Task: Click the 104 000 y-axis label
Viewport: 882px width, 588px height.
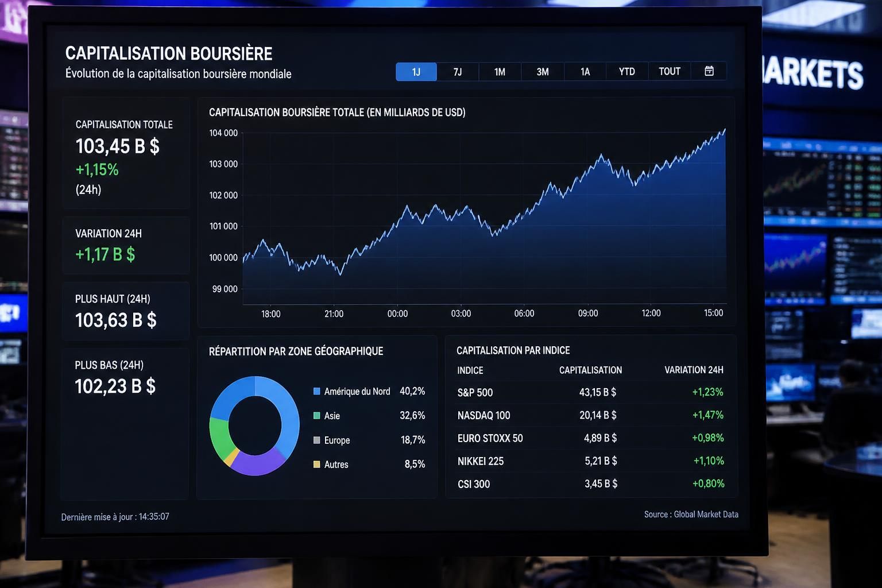Action: pos(223,133)
